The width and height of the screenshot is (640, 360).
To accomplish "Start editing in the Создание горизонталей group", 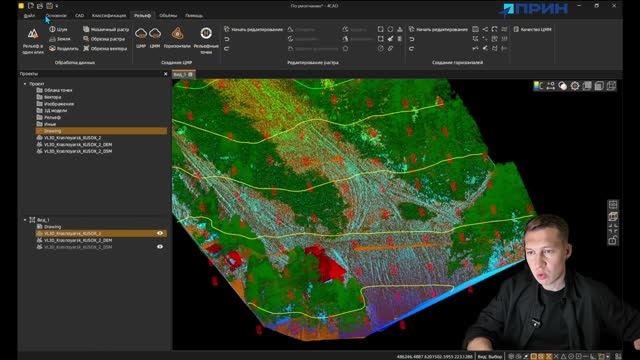I will [x=438, y=29].
